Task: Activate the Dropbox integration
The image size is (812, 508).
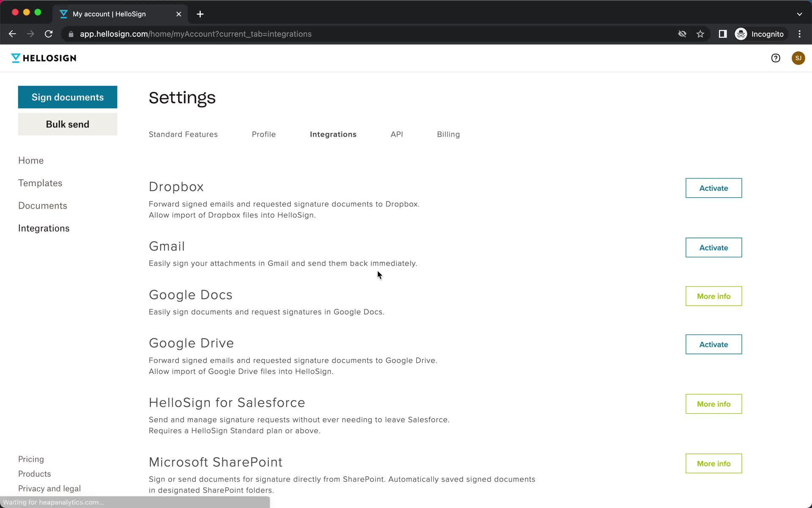Action: coord(714,188)
